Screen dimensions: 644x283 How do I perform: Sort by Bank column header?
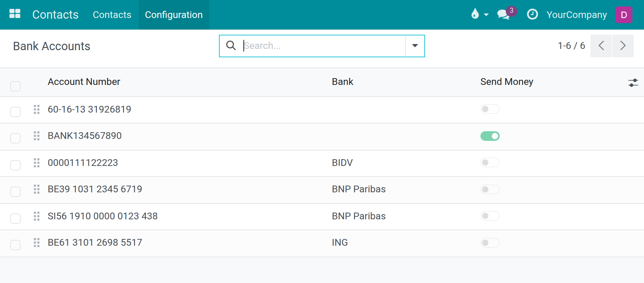(x=343, y=82)
